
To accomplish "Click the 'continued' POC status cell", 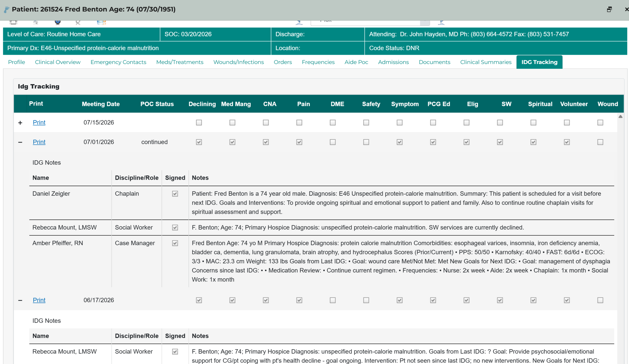I will (x=155, y=142).
